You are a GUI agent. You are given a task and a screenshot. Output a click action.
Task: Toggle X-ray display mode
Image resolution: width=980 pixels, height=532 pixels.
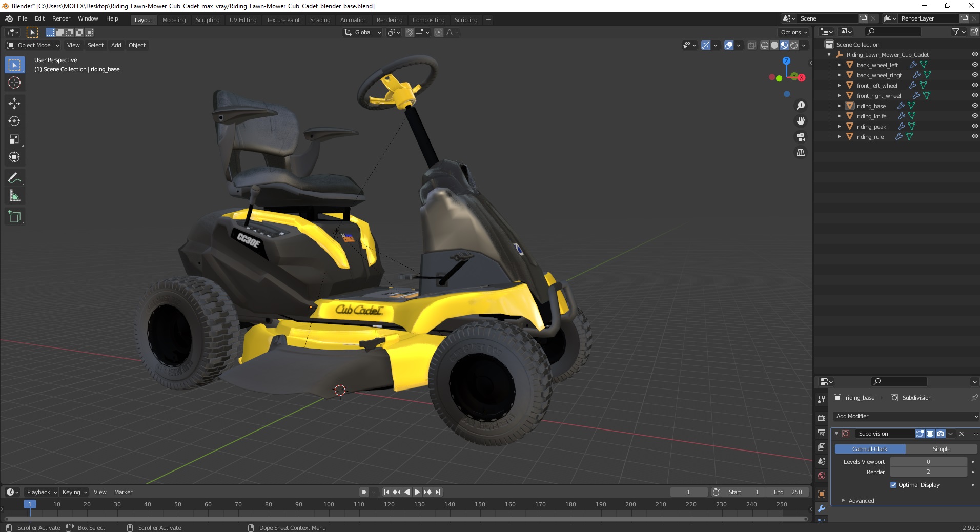tap(752, 45)
